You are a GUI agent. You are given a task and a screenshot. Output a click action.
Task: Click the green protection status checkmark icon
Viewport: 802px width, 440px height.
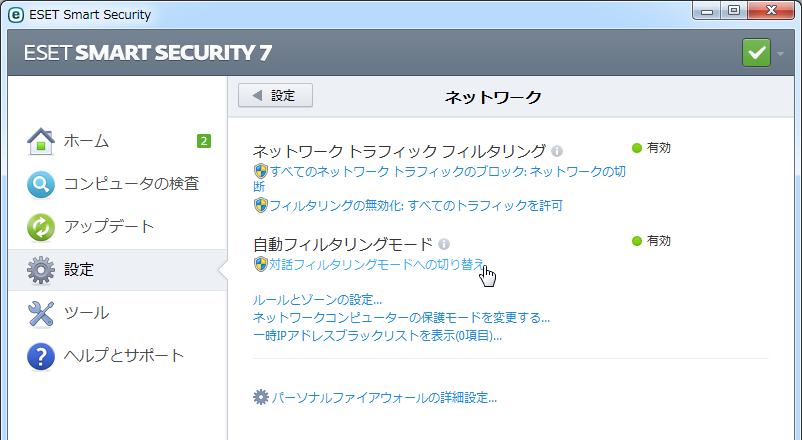click(x=756, y=52)
